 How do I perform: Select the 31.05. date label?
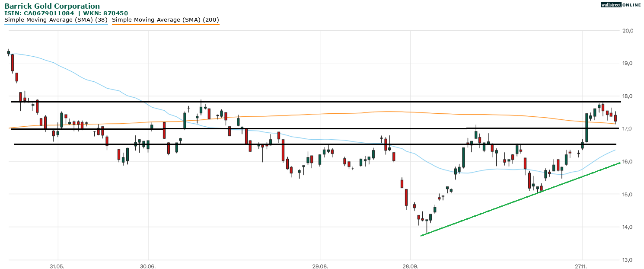(x=57, y=266)
